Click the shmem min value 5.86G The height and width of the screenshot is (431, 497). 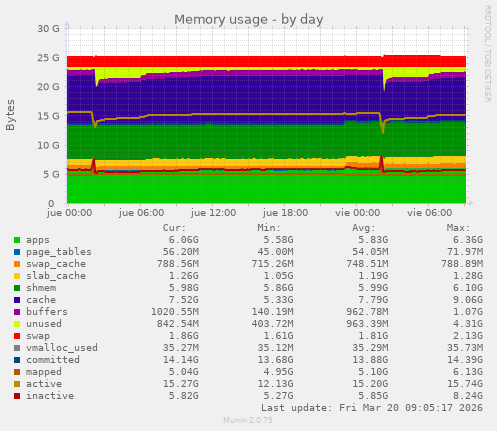[278, 288]
